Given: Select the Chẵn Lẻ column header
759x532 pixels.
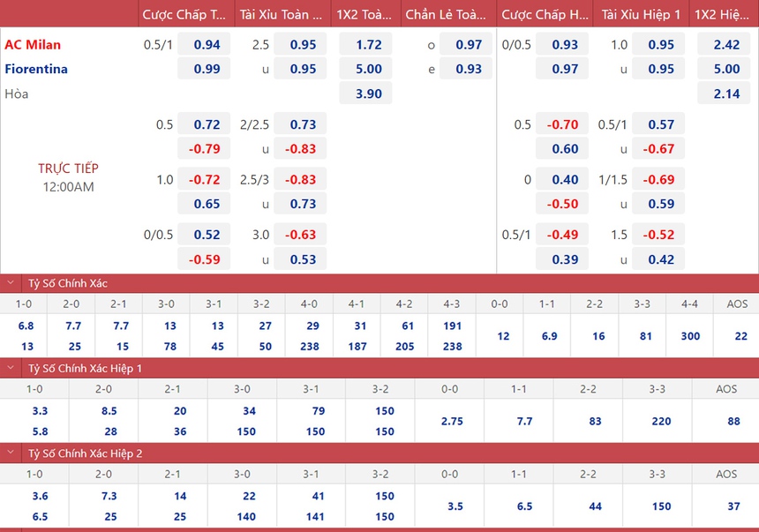Looking at the screenshot, I should 447,14.
